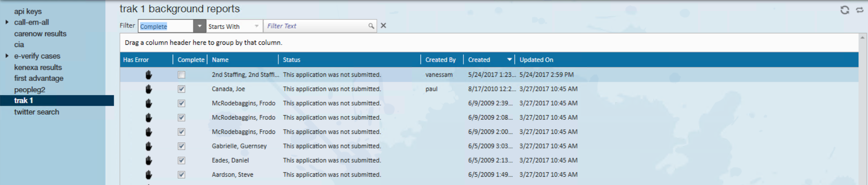Open the Starts With condition dropdown
868x185 pixels.
point(257,26)
